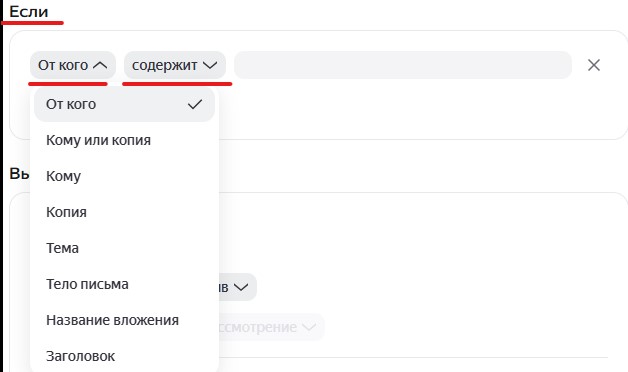Image resolution: width=628 pixels, height=372 pixels.
Task: Click the empty condition value field
Action: [403, 65]
